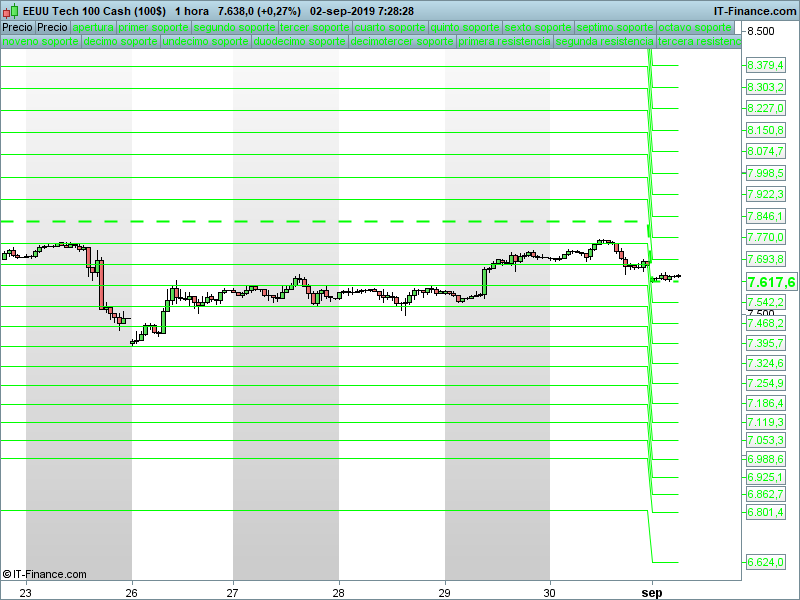The width and height of the screenshot is (800, 600).
Task: Click the sep date marker on time axis
Action: (652, 593)
